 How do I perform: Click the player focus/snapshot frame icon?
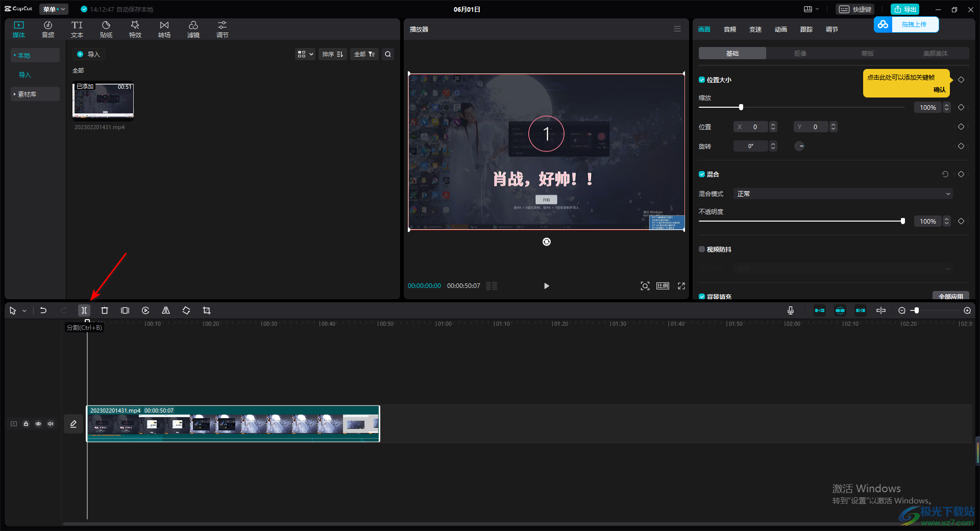coord(645,286)
